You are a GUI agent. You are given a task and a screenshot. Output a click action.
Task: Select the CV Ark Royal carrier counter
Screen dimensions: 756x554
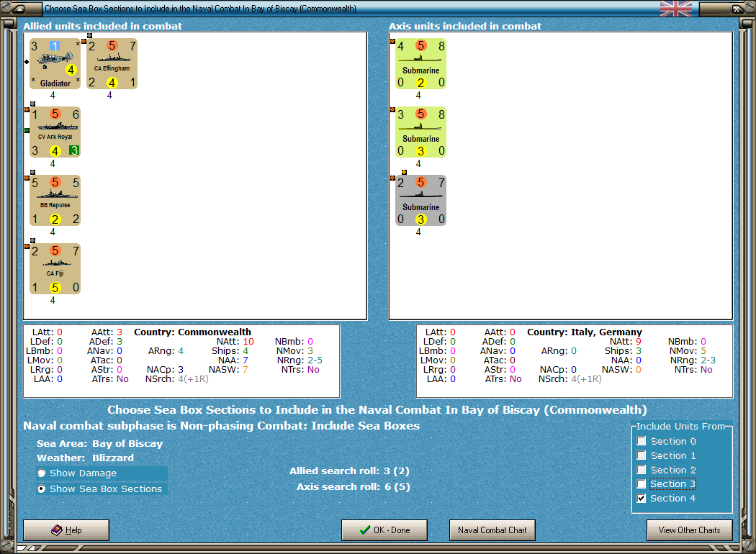pyautogui.click(x=55, y=132)
